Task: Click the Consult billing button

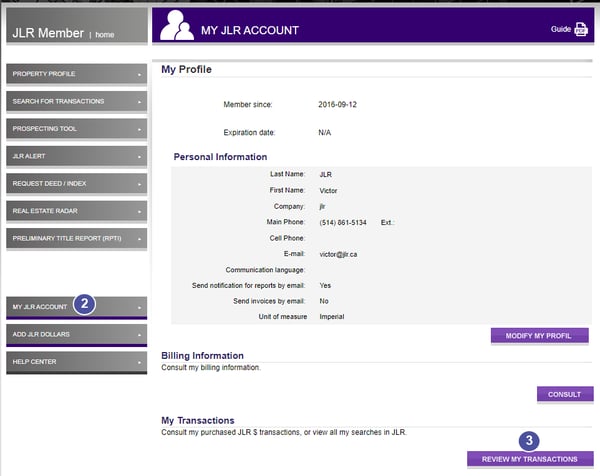Action: pos(565,394)
